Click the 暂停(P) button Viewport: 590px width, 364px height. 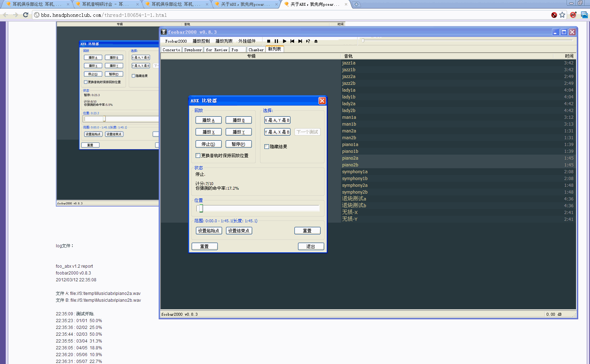[x=239, y=144]
